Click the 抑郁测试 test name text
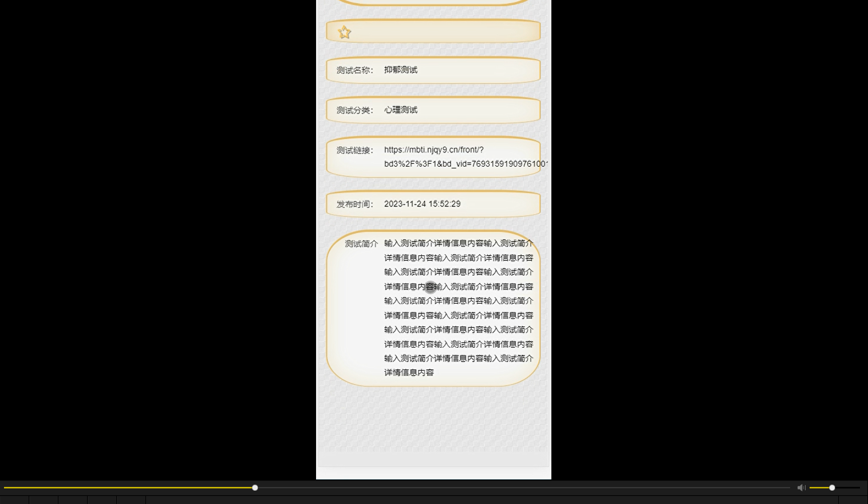868x504 pixels. [x=400, y=70]
